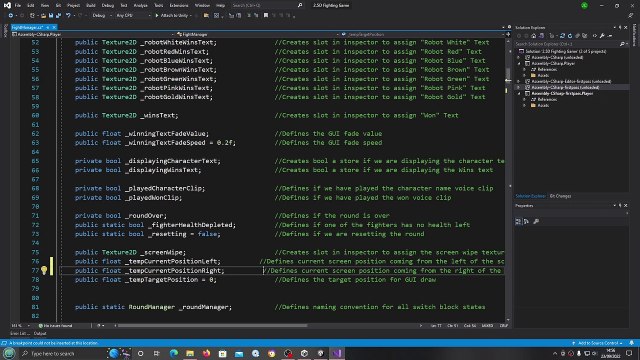Image resolution: width=640 pixels, height=360 pixels.
Task: Click the Property Pages wrench in Properties panel
Action: [536, 221]
